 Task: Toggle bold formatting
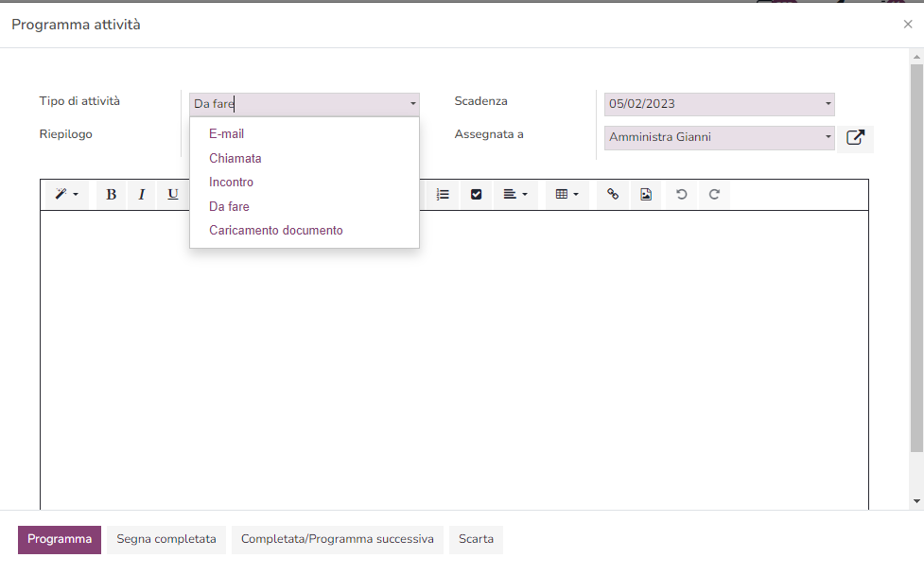tap(111, 194)
